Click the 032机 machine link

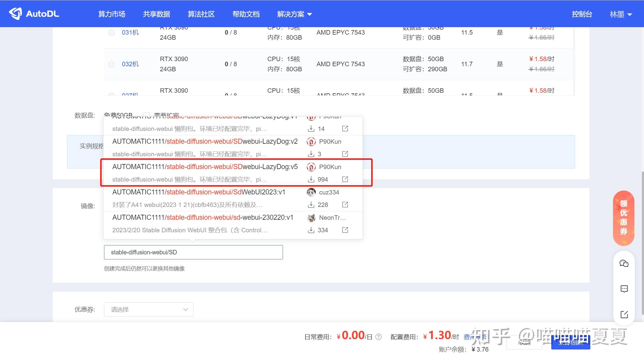(x=130, y=64)
